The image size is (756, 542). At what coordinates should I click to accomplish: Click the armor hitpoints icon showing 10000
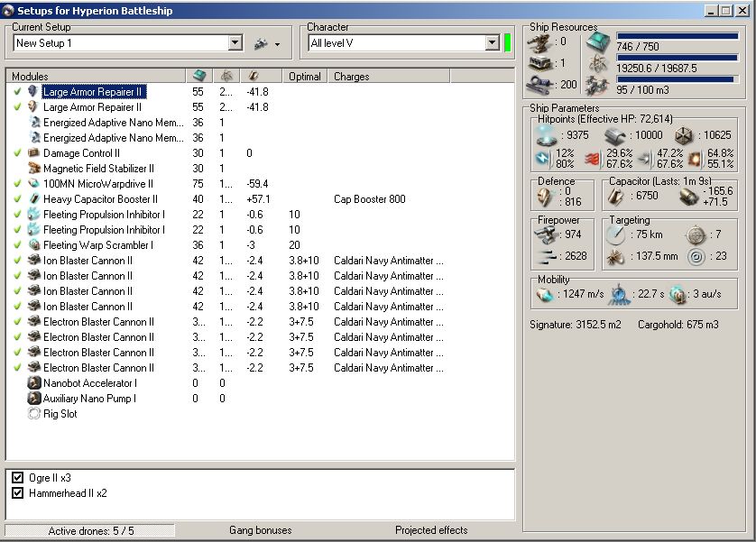tap(615, 136)
